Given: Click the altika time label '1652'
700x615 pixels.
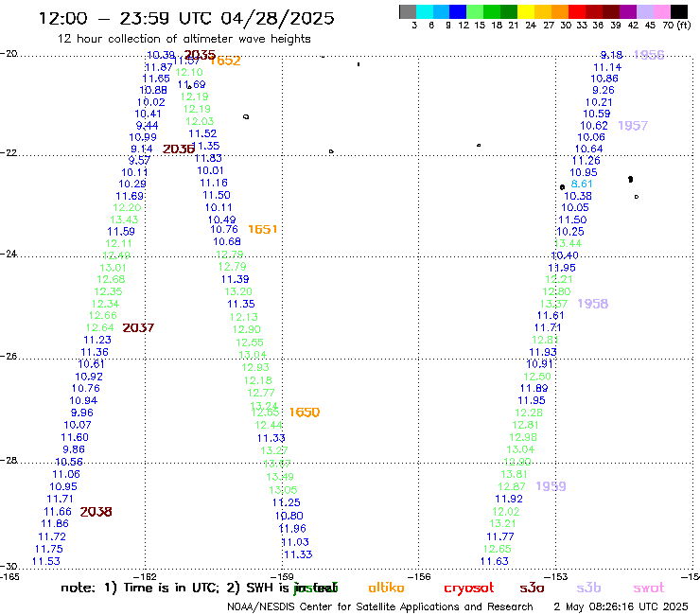Looking at the screenshot, I should 225,61.
